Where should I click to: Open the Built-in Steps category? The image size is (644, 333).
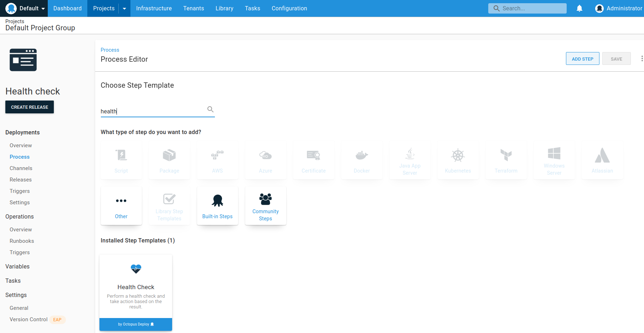(x=217, y=206)
